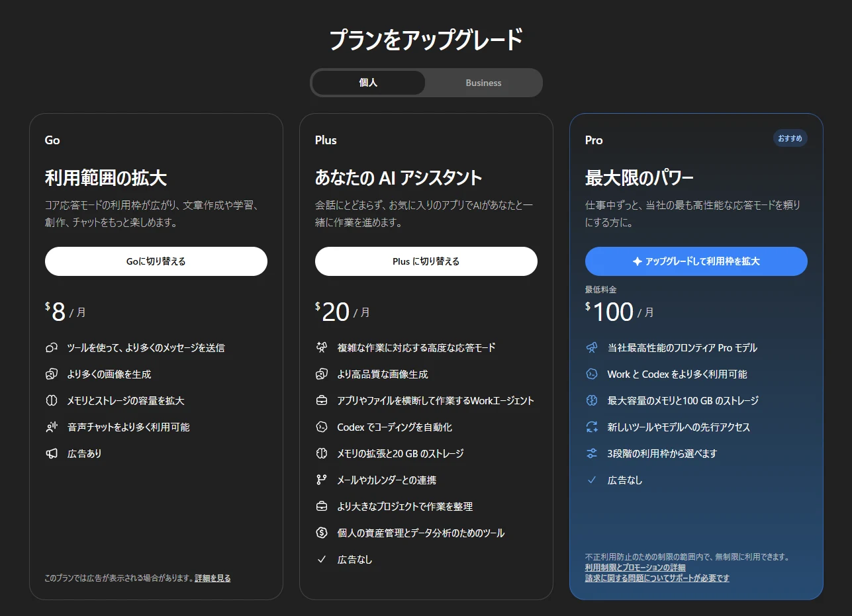
Task: Click the Goに切り替える button
Action: click(x=156, y=261)
